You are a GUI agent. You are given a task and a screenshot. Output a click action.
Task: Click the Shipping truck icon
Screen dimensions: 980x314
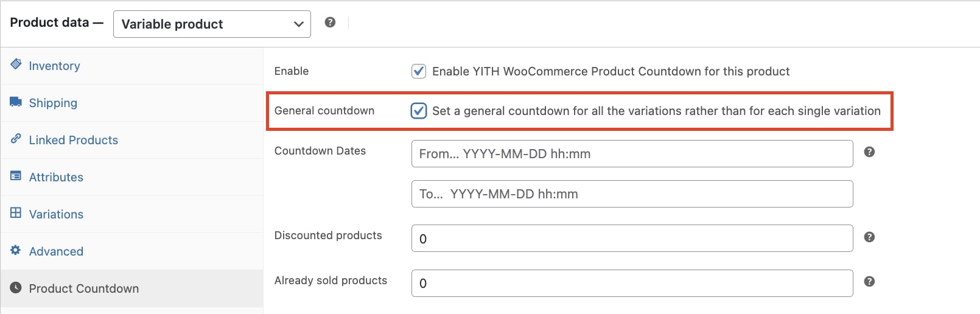click(16, 102)
